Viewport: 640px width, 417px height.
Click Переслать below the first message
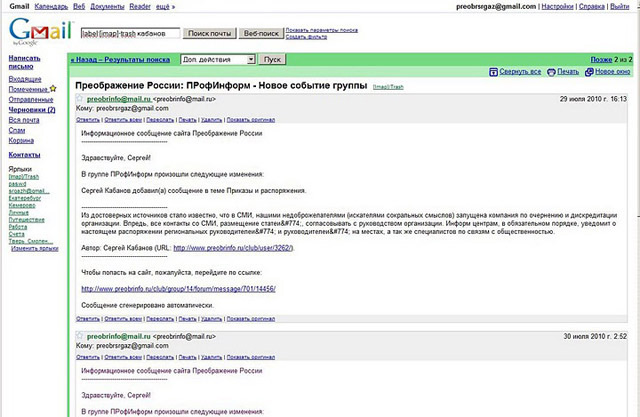click(160, 319)
